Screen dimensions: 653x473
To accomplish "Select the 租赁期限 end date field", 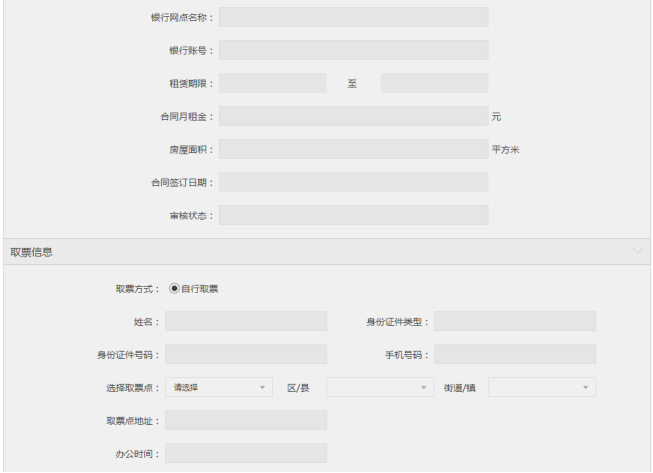I will click(x=434, y=83).
